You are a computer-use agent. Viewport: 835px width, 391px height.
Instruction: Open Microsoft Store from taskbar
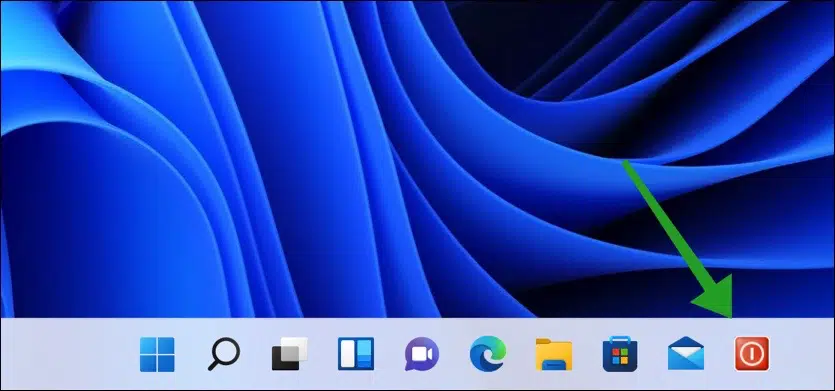click(x=620, y=354)
